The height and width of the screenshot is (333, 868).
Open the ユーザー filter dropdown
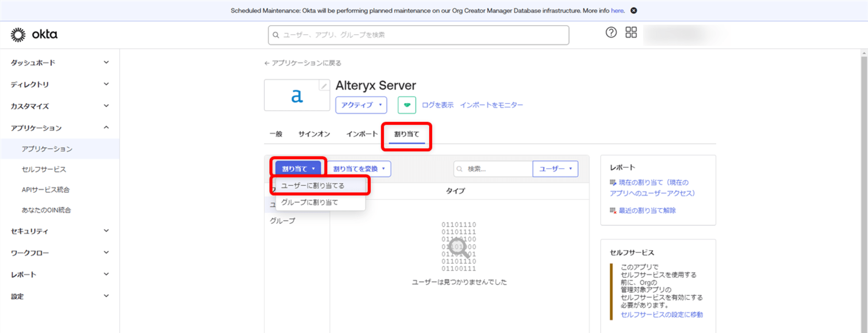(555, 169)
